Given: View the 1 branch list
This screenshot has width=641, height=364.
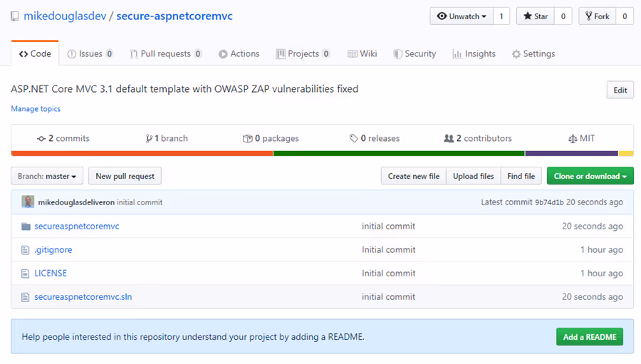Looking at the screenshot, I should click(x=167, y=138).
